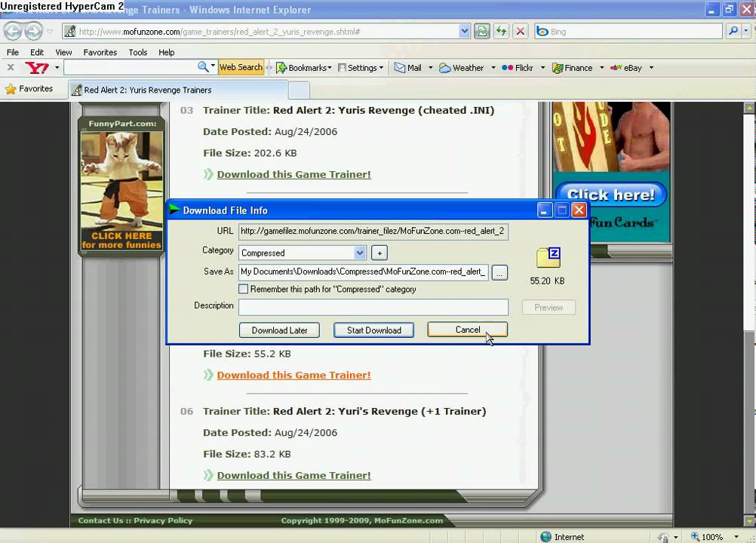
Task: Click the FunnyPart karate cat ad image
Action: (121, 190)
